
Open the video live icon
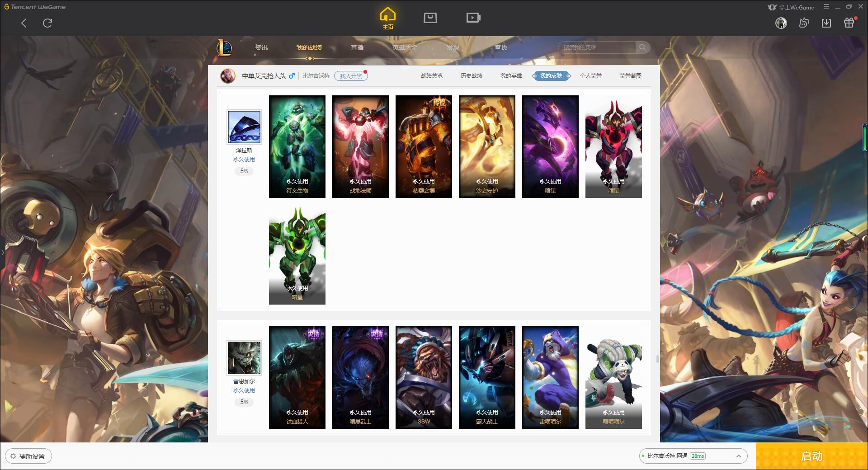(x=473, y=18)
